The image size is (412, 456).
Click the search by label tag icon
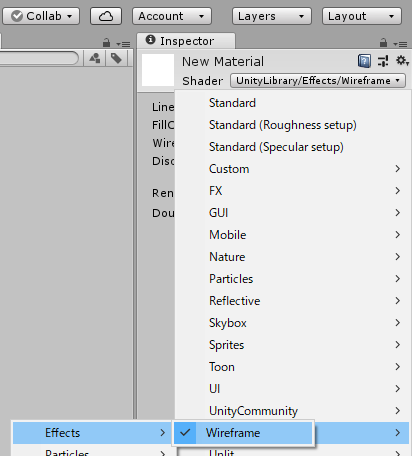[116, 58]
